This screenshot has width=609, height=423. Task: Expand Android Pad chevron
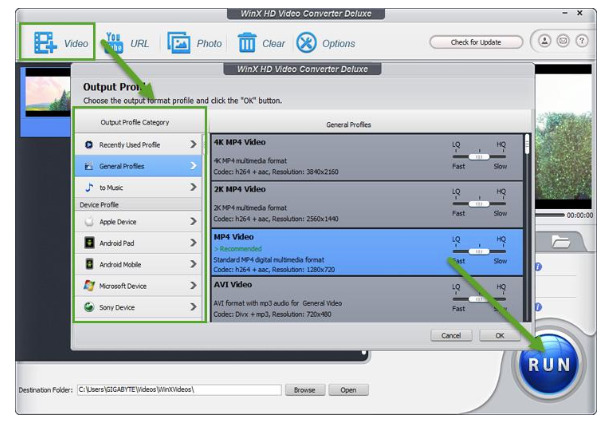[193, 243]
